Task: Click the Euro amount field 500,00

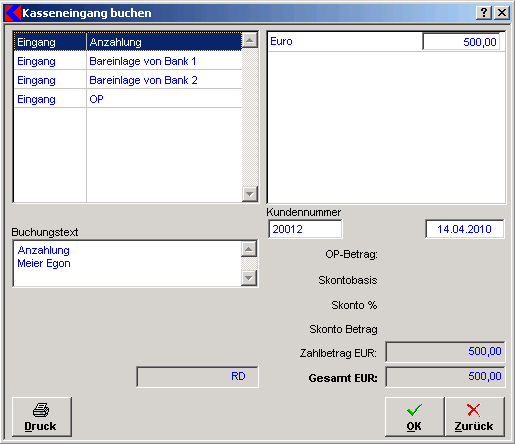Action: coord(461,42)
